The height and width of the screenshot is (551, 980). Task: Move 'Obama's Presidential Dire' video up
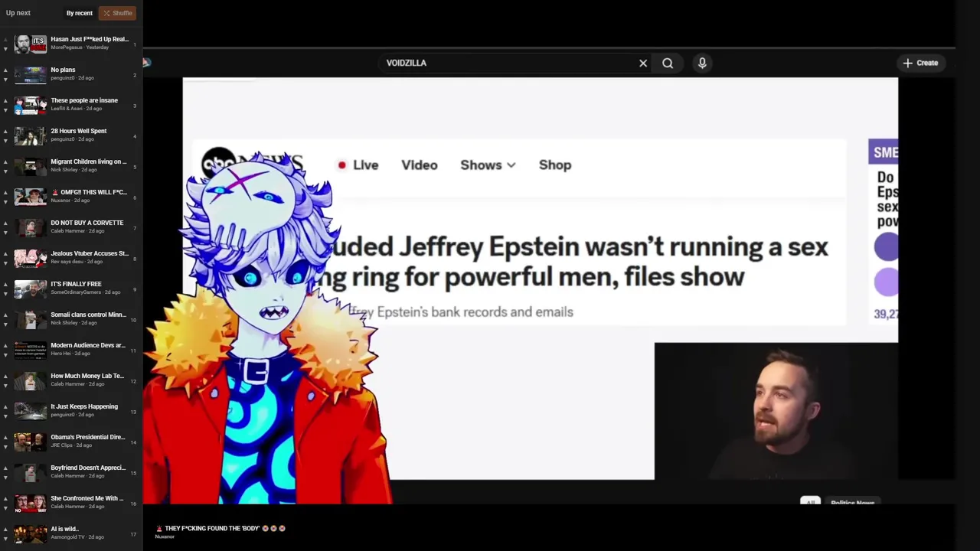(5, 437)
